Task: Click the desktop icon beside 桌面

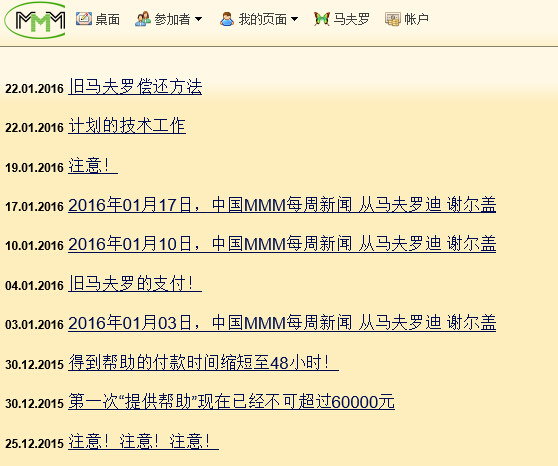Action: click(84, 19)
